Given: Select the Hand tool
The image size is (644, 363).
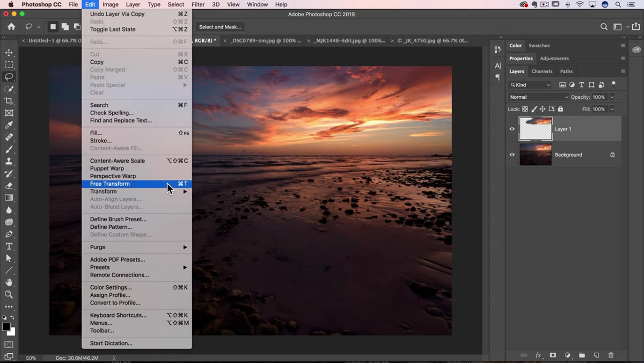Looking at the screenshot, I should [9, 282].
